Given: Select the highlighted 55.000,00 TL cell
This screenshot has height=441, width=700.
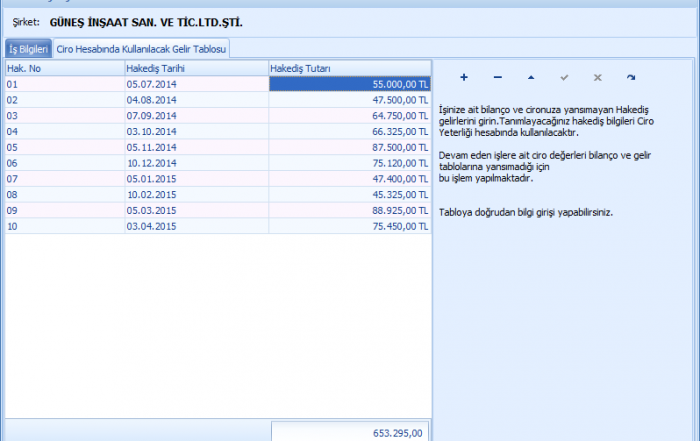Looking at the screenshot, I should tap(350, 84).
